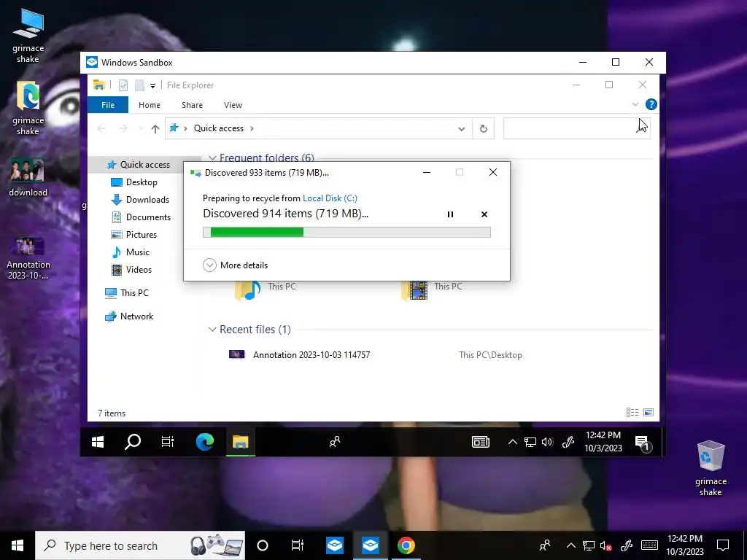Click File Explorer in Sandbox taskbar
This screenshot has width=747, height=560.
click(240, 443)
